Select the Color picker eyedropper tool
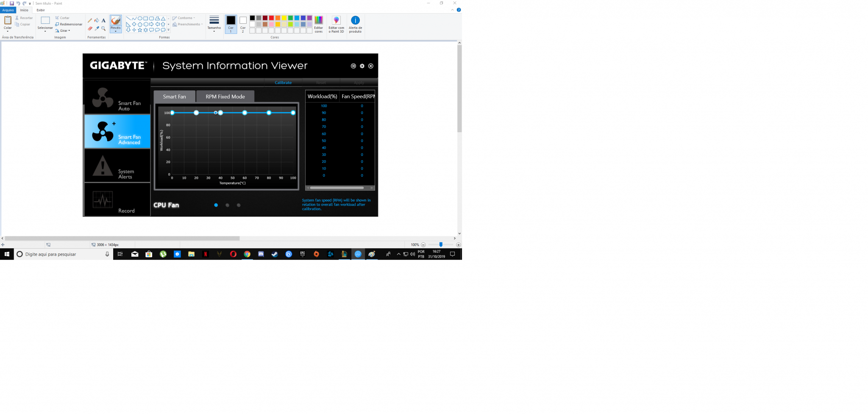Viewport: 868px width, 414px height. click(97, 28)
